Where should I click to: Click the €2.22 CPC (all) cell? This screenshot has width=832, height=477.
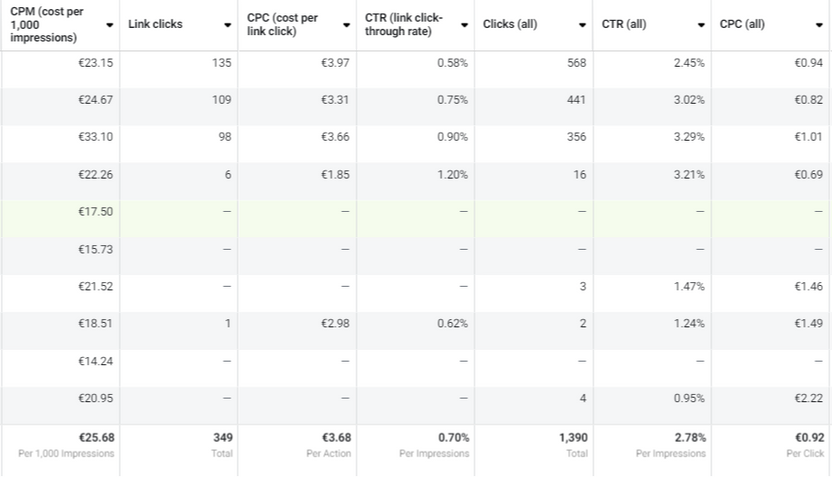[x=806, y=399]
